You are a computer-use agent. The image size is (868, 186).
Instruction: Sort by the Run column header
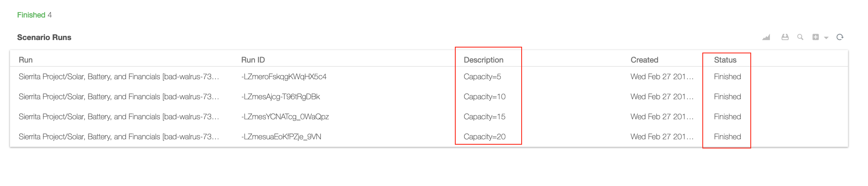[25, 60]
